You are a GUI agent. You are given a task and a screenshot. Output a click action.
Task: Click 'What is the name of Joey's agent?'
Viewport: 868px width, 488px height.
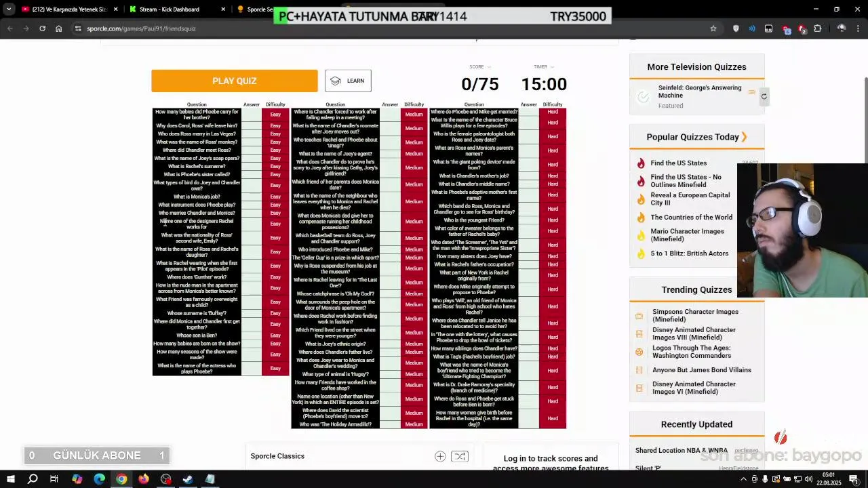pyautogui.click(x=335, y=154)
